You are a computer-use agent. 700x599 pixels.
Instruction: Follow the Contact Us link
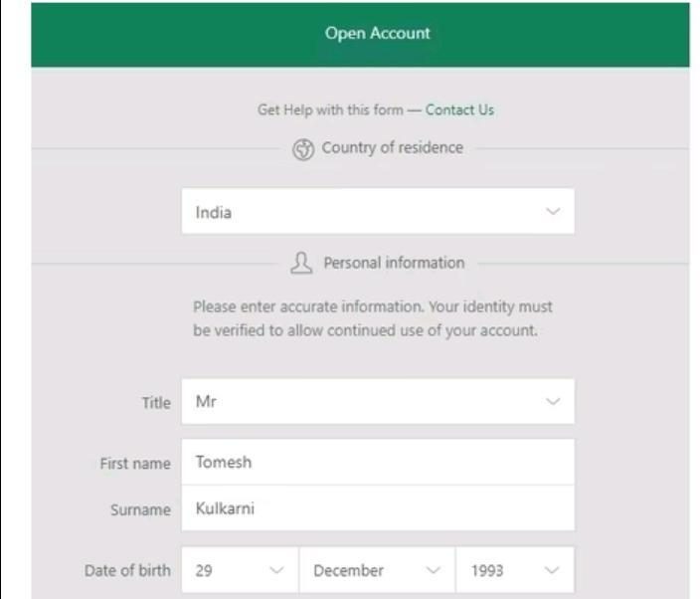tap(459, 109)
